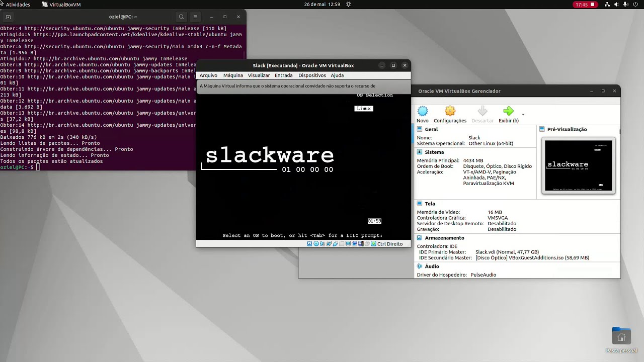Click the Sistema section header in Gerenciador
The image size is (644, 362).
434,152
